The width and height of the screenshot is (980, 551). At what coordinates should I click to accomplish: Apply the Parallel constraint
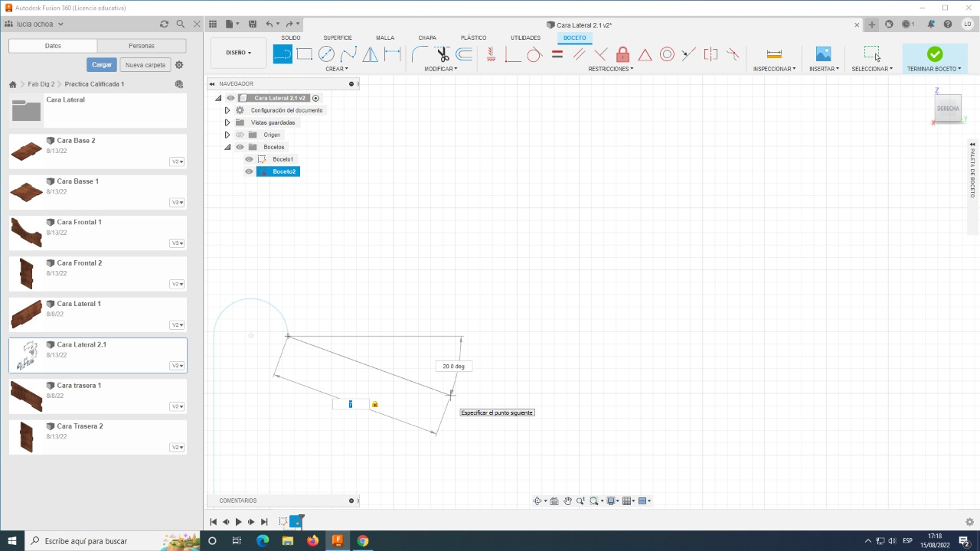pyautogui.click(x=579, y=54)
